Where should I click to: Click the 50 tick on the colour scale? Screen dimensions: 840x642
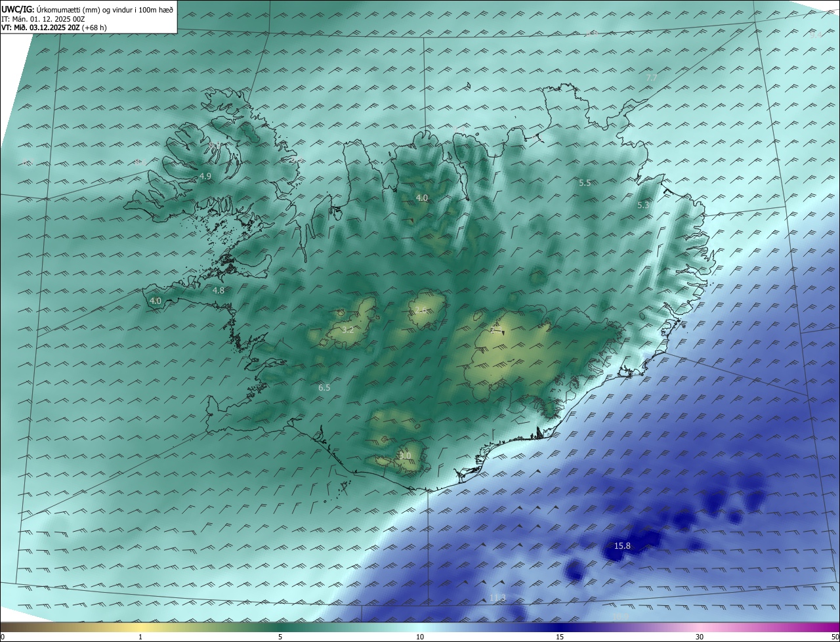835,637
